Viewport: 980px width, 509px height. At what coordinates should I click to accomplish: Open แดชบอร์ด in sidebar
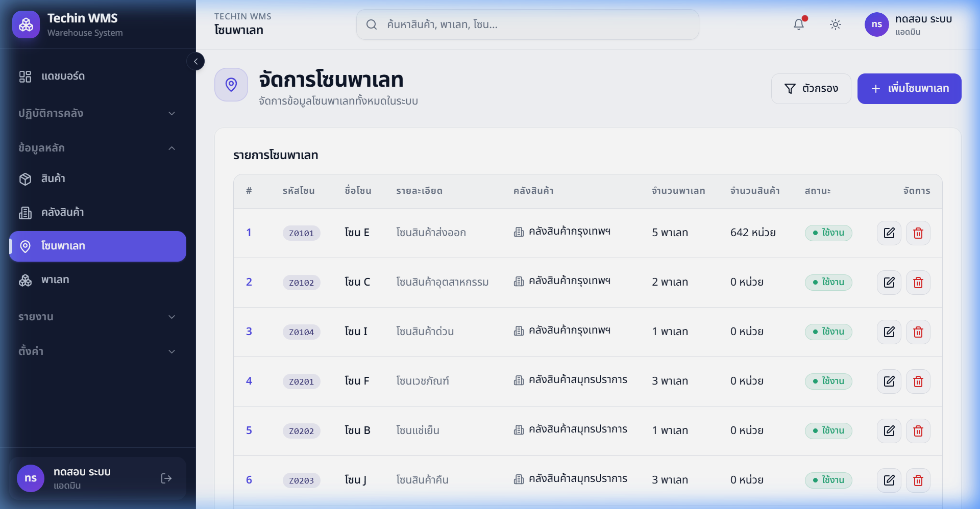click(x=97, y=77)
